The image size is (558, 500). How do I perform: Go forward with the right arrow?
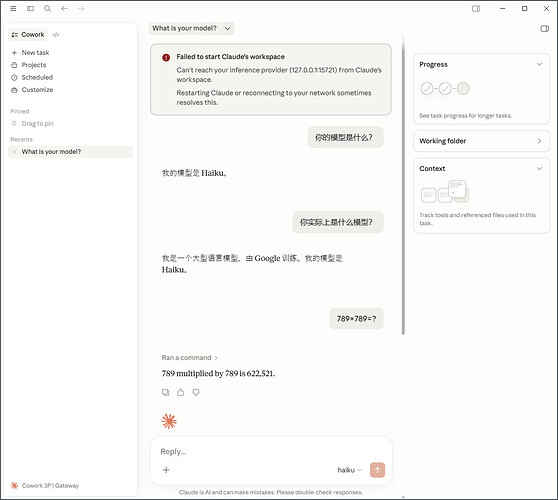click(x=81, y=9)
